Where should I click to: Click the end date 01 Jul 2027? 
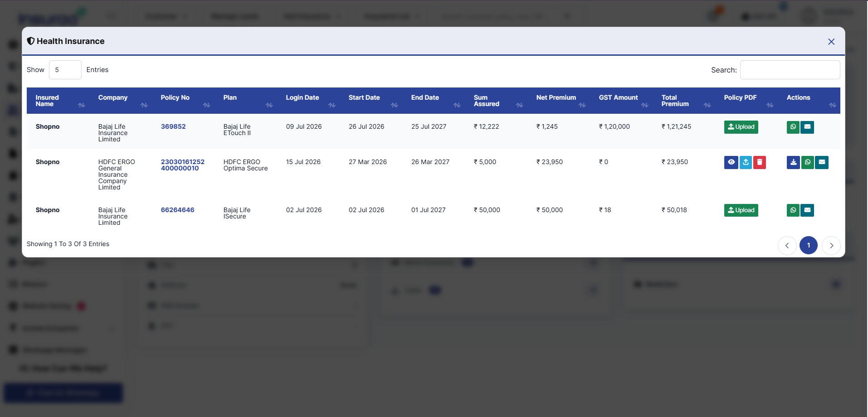click(x=429, y=210)
